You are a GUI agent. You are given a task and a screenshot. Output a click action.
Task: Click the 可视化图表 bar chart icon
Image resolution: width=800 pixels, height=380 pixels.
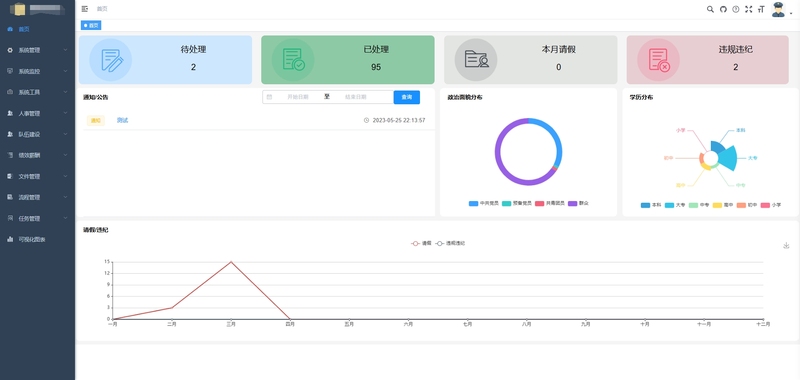pyautogui.click(x=10, y=239)
